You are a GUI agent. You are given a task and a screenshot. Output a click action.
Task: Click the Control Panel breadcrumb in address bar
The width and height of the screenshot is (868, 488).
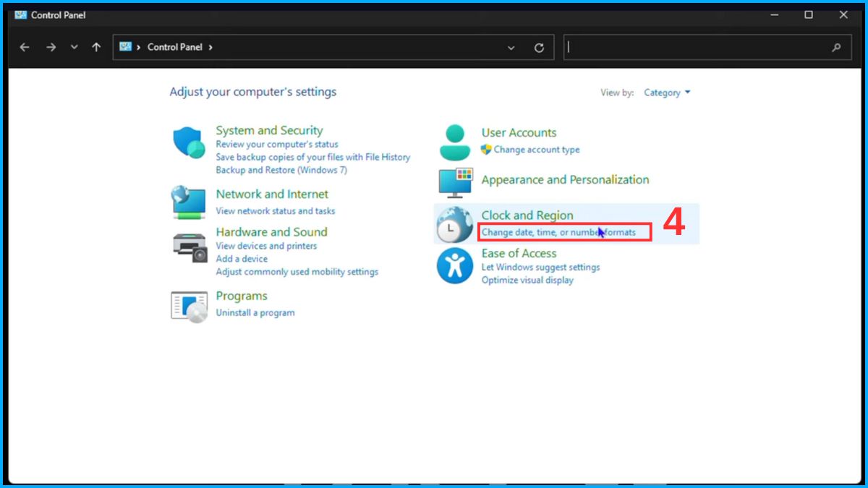tap(176, 47)
